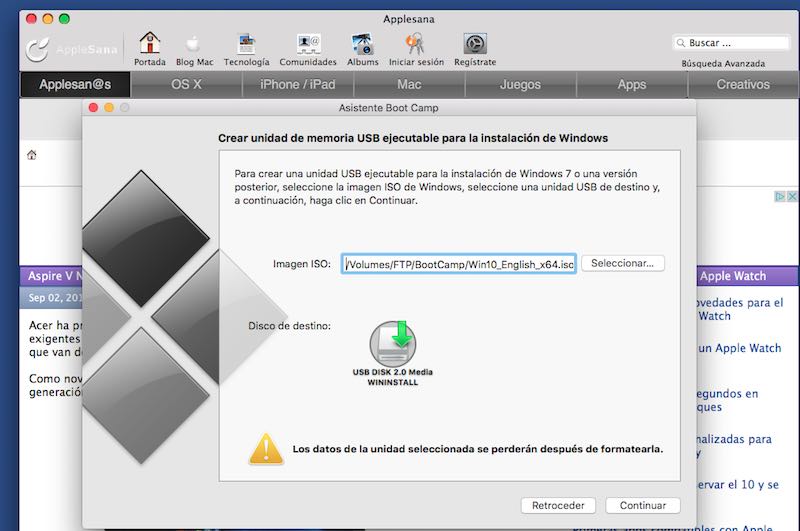Open the Tecnología toolbar icon
The image size is (800, 531).
point(246,44)
